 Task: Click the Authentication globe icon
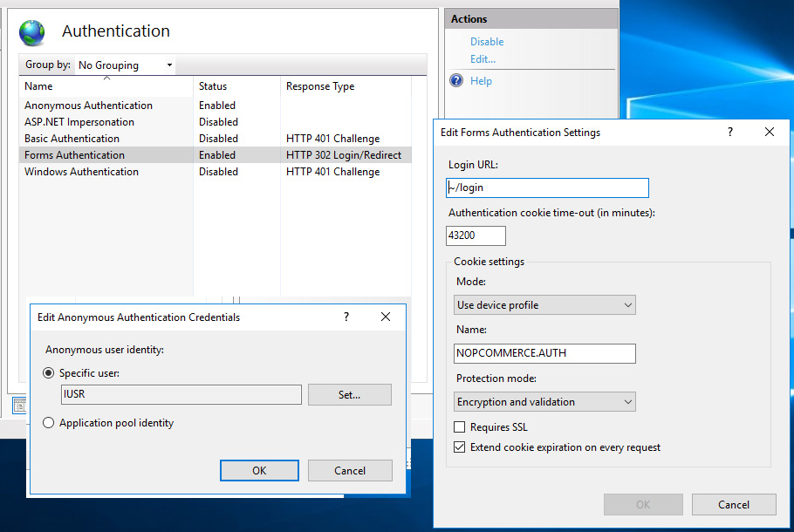(x=32, y=32)
